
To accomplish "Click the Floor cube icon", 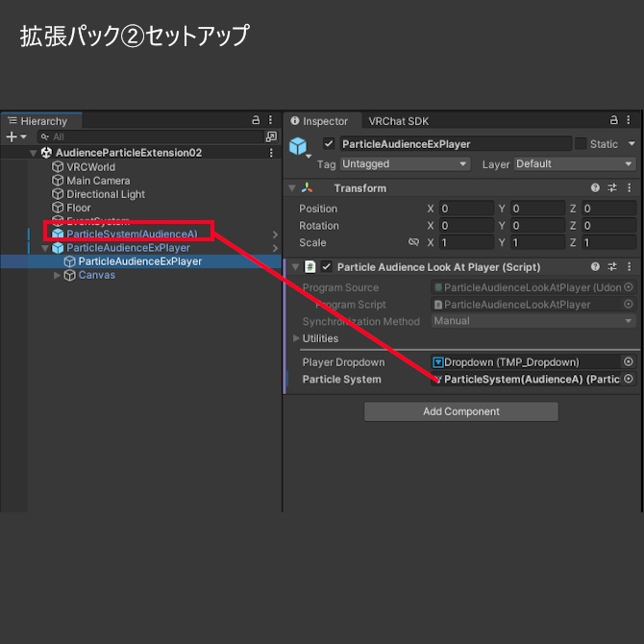I will 58,208.
